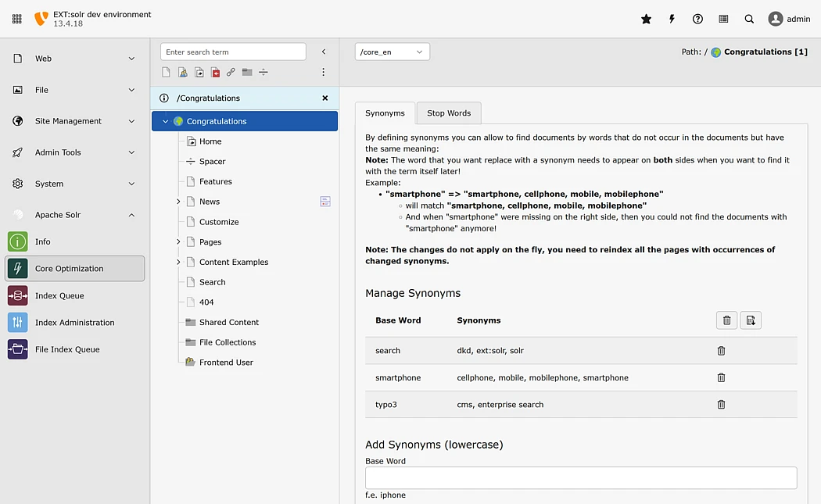Collapse the Apache Solr module group
Screen dimensions: 821x504
pos(131,215)
